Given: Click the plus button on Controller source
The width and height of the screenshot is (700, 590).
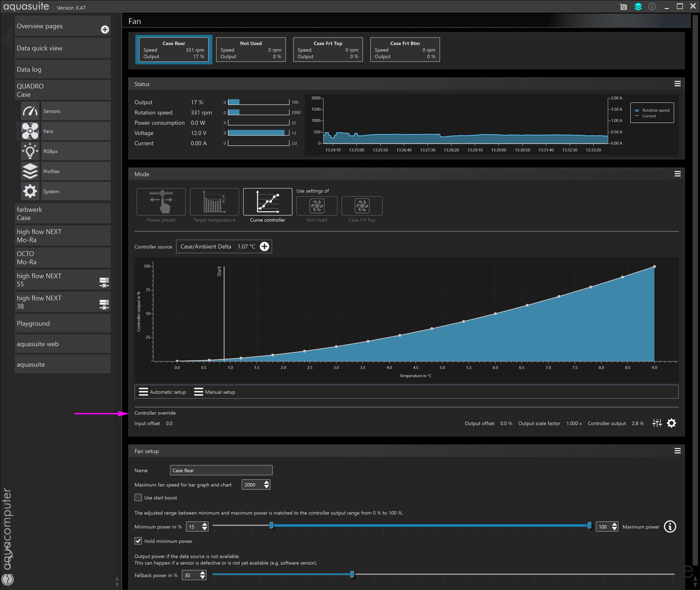Looking at the screenshot, I should pos(264,246).
